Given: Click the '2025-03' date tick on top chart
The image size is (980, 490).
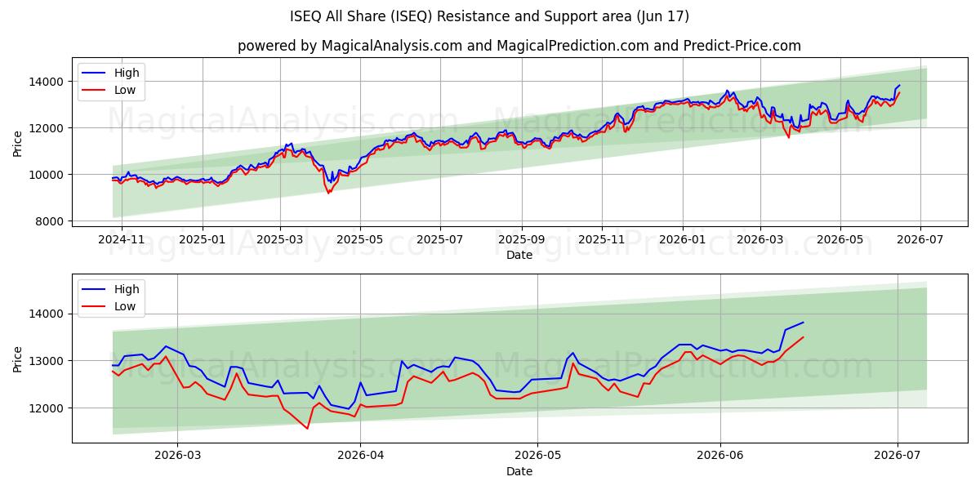Looking at the screenshot, I should tap(280, 238).
